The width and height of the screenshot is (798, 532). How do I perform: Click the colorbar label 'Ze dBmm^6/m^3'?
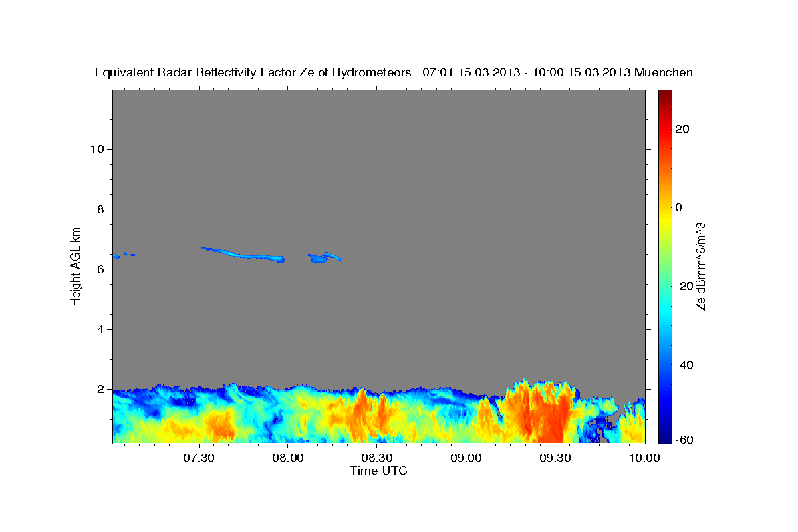point(700,266)
